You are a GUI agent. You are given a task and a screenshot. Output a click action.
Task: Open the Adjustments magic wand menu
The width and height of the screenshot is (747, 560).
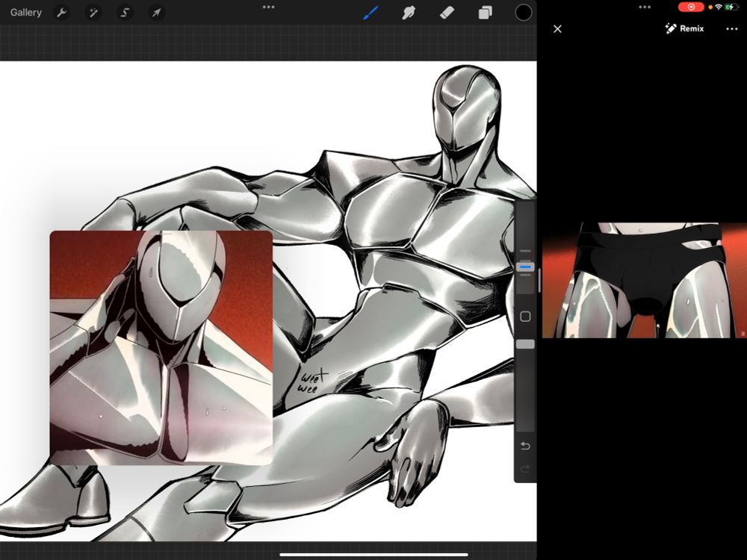click(93, 13)
